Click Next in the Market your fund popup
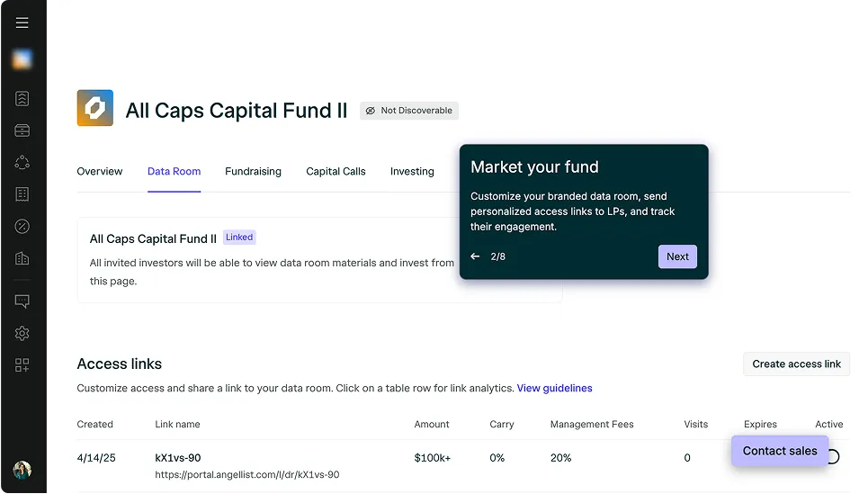This screenshot has height=494, width=868. click(x=677, y=256)
